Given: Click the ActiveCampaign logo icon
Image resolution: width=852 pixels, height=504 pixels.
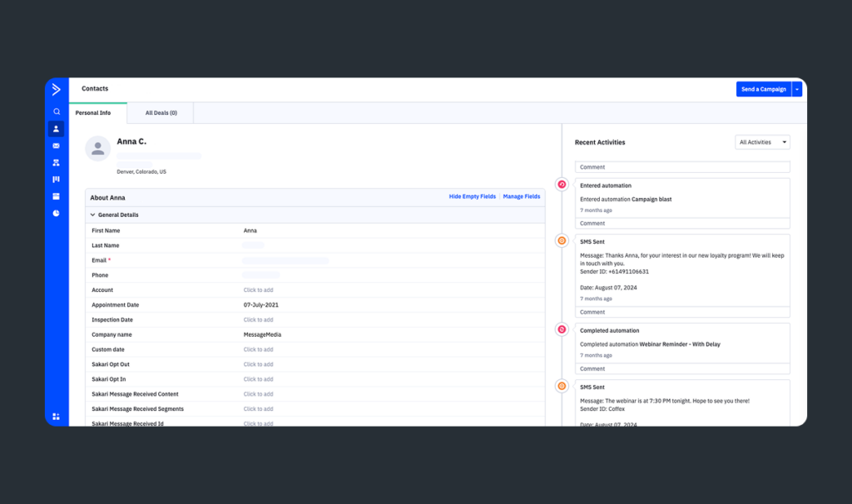Looking at the screenshot, I should (x=56, y=89).
